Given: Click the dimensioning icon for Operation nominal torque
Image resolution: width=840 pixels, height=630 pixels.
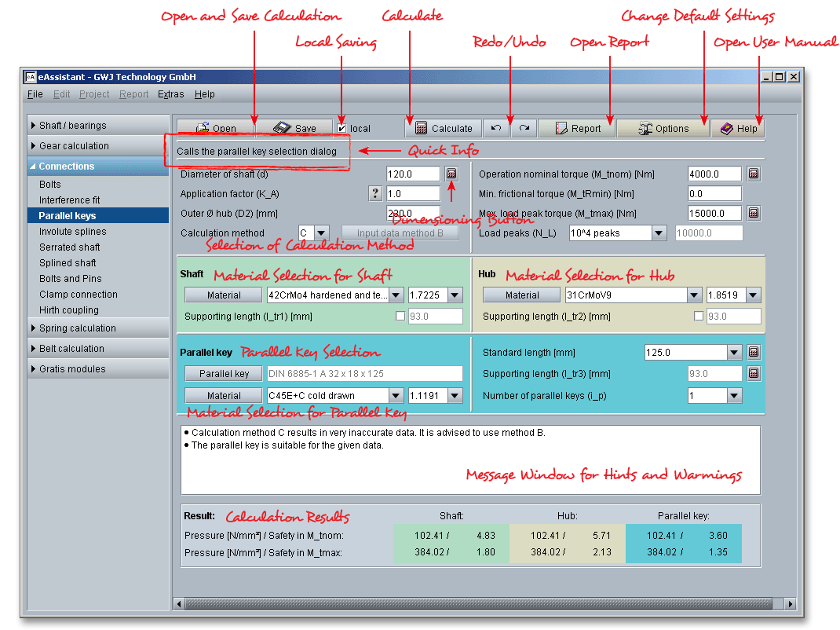Looking at the screenshot, I should click(753, 174).
